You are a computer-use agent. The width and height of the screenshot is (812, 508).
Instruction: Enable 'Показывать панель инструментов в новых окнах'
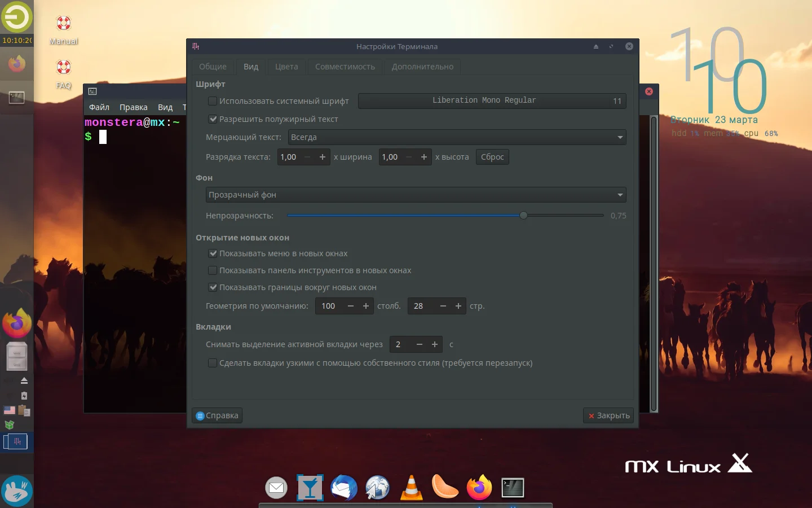click(x=213, y=271)
